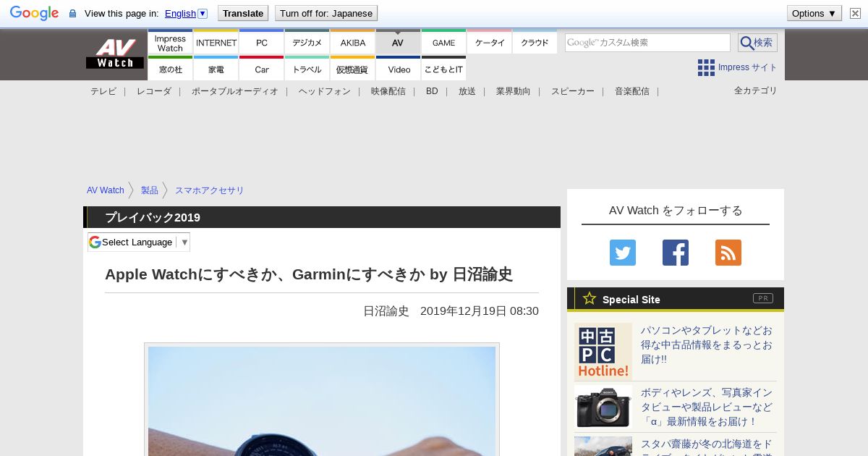Screen dimensions: 868x456
Task: Open the スタパ齋藤 北海道 article link
Action: pyautogui.click(x=707, y=447)
